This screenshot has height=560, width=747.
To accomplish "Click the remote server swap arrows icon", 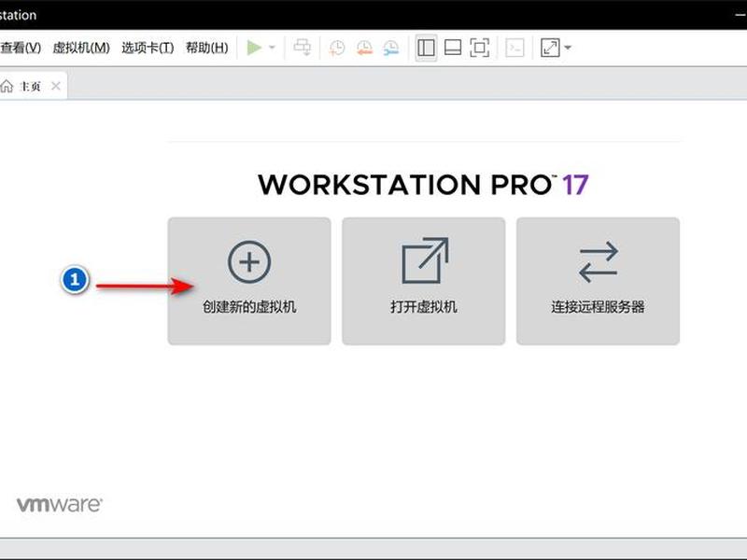I will coord(599,262).
